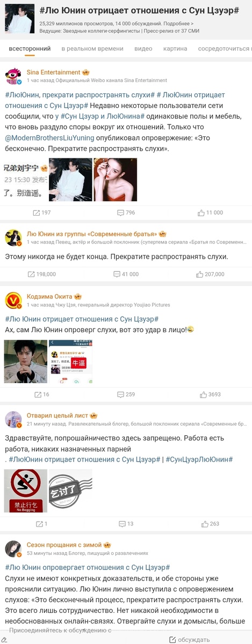Open the @ModernBrothersLiuYuning mention link
Image resolution: width=252 pixels, height=644 pixels.
[50, 138]
